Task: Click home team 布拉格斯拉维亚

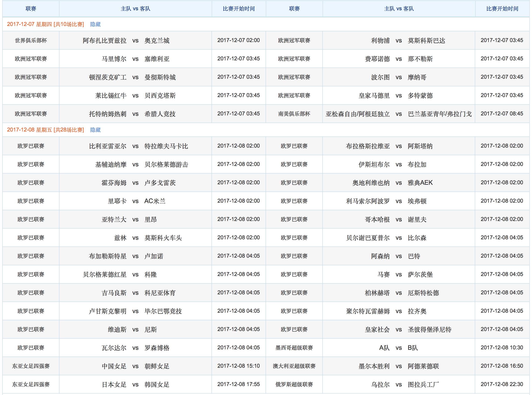Action: (368, 146)
